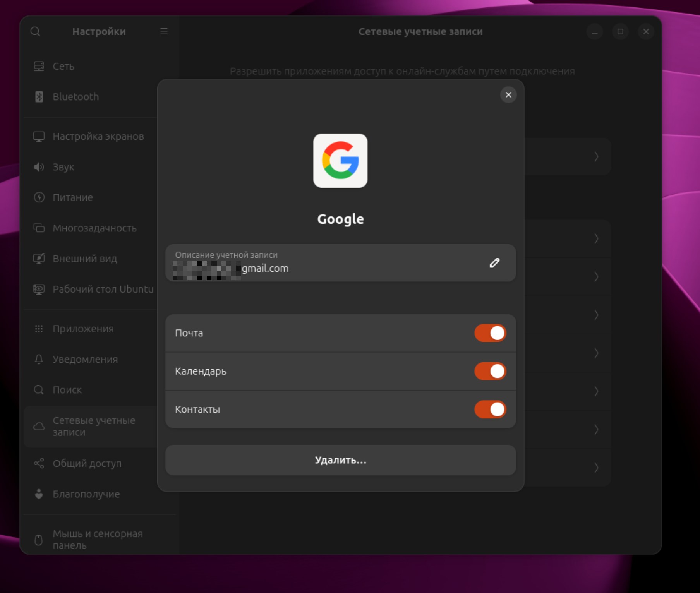Viewport: 700px width, 593px height.
Task: Select Приложения in the sidebar
Action: (83, 329)
